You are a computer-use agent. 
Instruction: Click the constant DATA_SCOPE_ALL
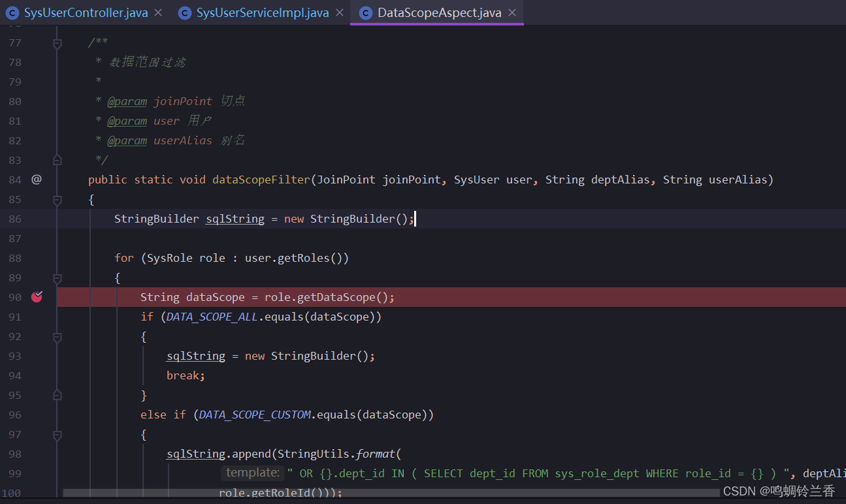pyautogui.click(x=212, y=317)
